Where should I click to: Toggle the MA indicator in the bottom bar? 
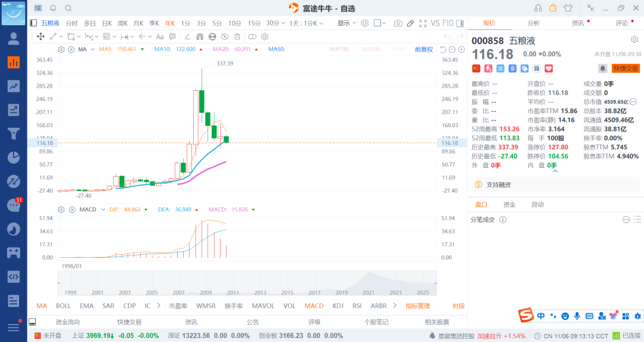point(42,306)
